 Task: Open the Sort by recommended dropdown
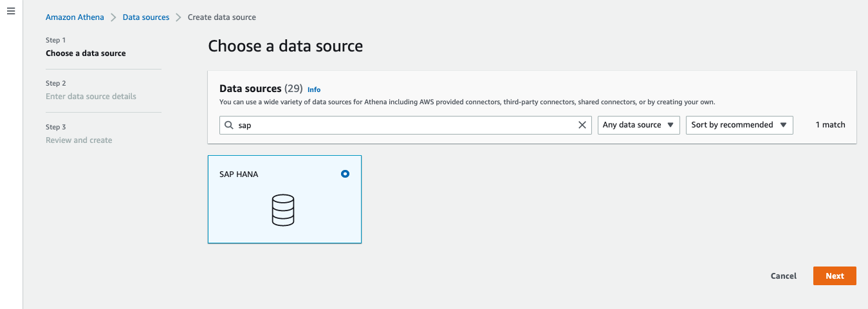[739, 125]
